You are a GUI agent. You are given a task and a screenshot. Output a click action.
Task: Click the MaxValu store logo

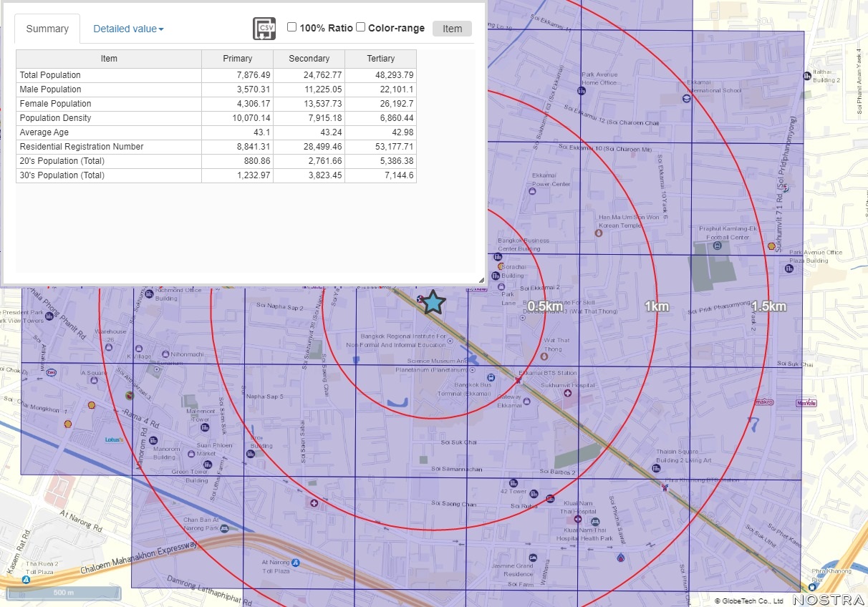coord(807,403)
